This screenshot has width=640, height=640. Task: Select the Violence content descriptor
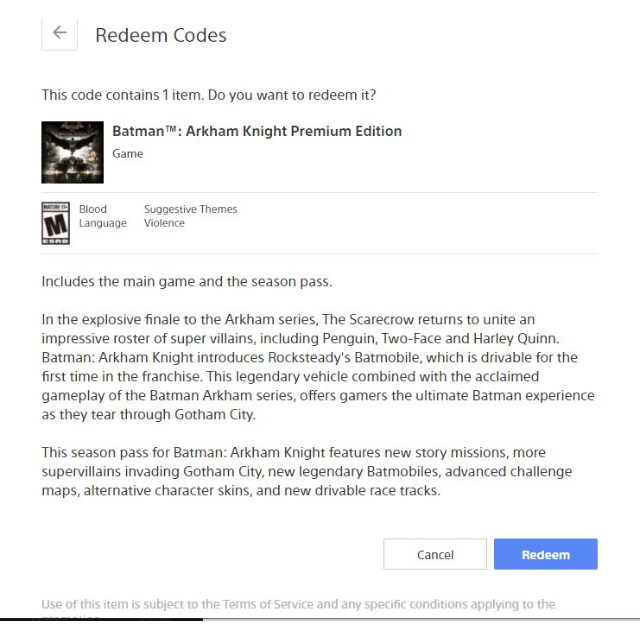[x=164, y=223]
